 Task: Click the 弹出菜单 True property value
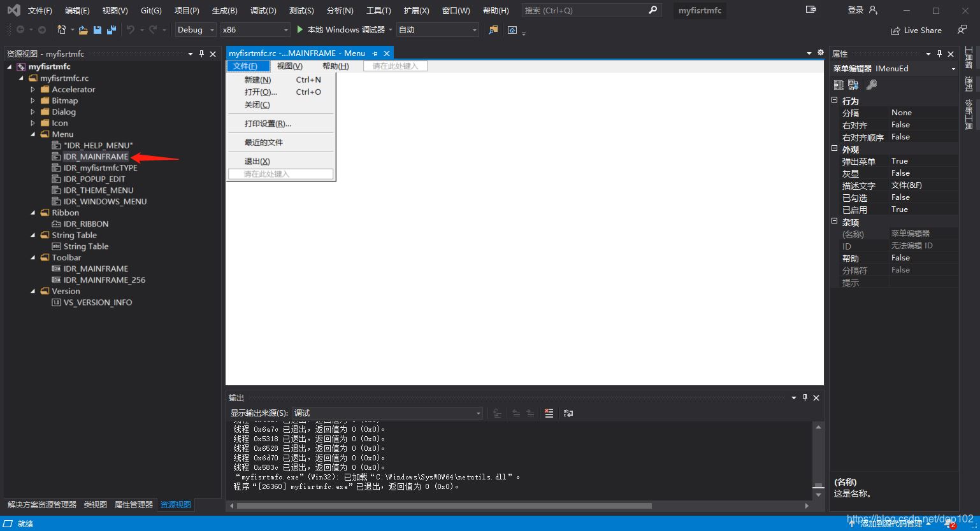pos(923,161)
